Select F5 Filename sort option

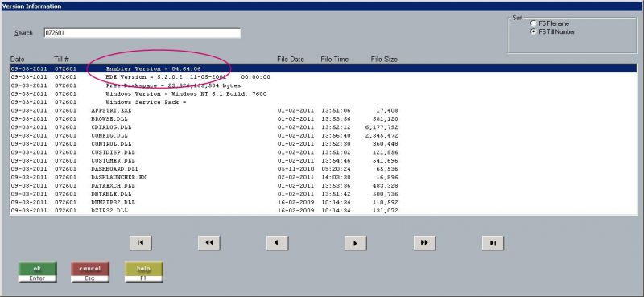tap(550, 23)
